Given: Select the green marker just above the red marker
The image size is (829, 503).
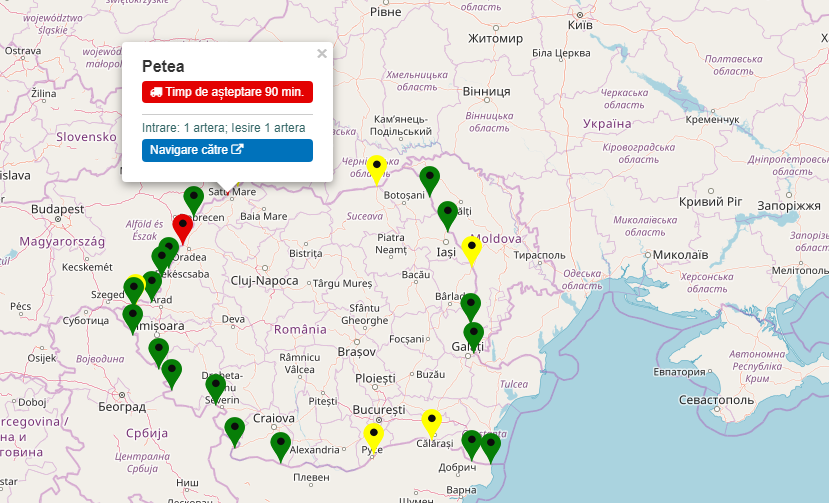Looking at the screenshot, I should point(194,199).
